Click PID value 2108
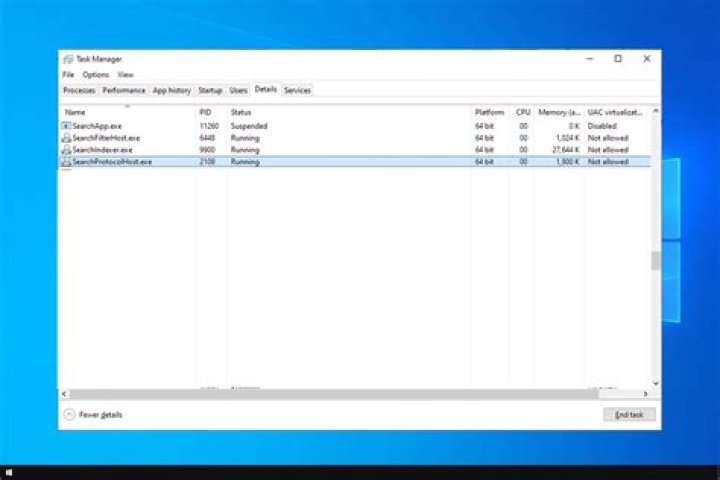720x480 pixels. tap(207, 162)
